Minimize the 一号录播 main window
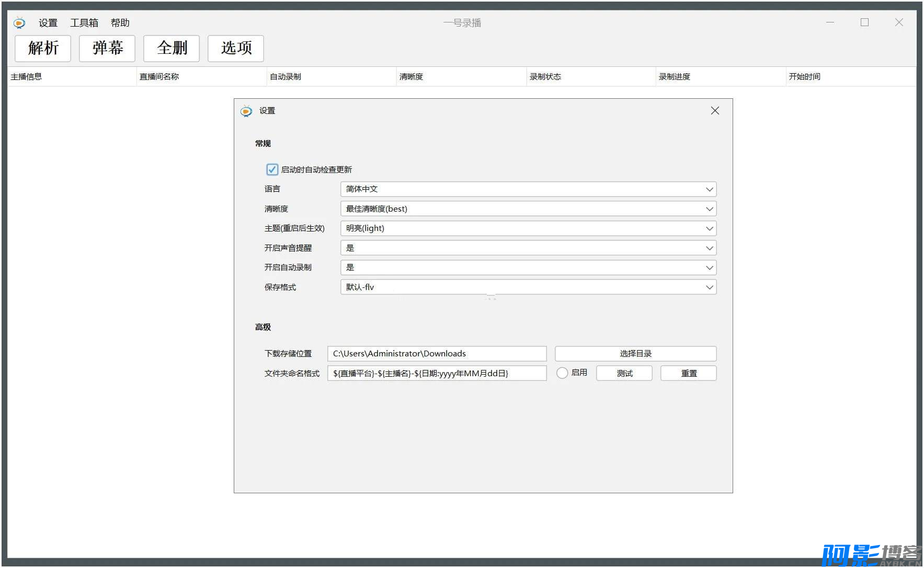The height and width of the screenshot is (568, 924). [830, 22]
